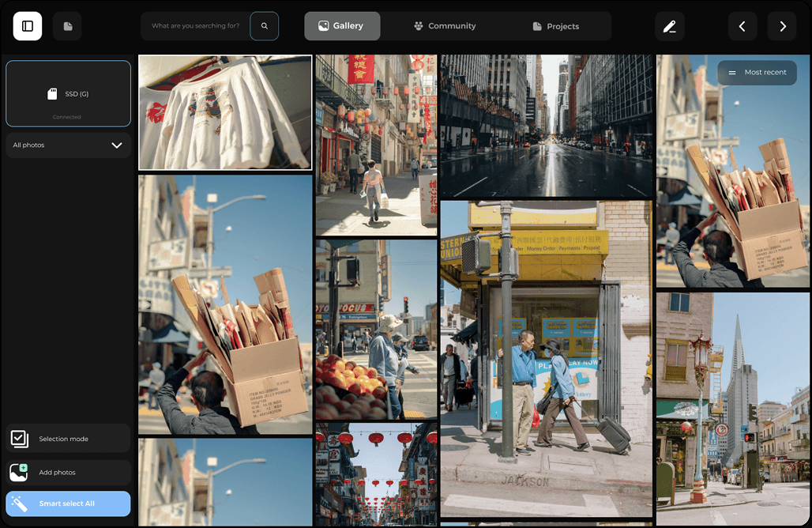Go to previous with left arrow
812x528 pixels.
742,26
